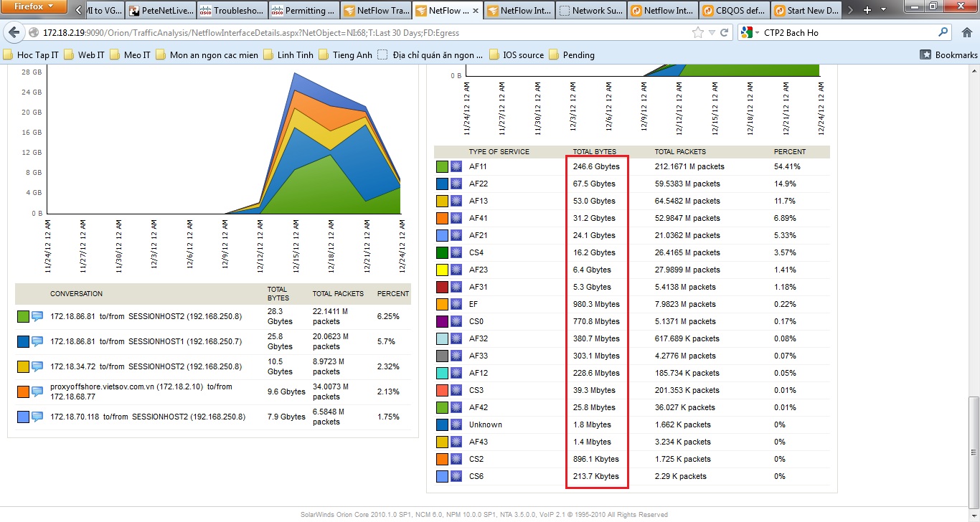Switch to the CBQOS def... tab
This screenshot has width=980, height=522.
tap(734, 11)
